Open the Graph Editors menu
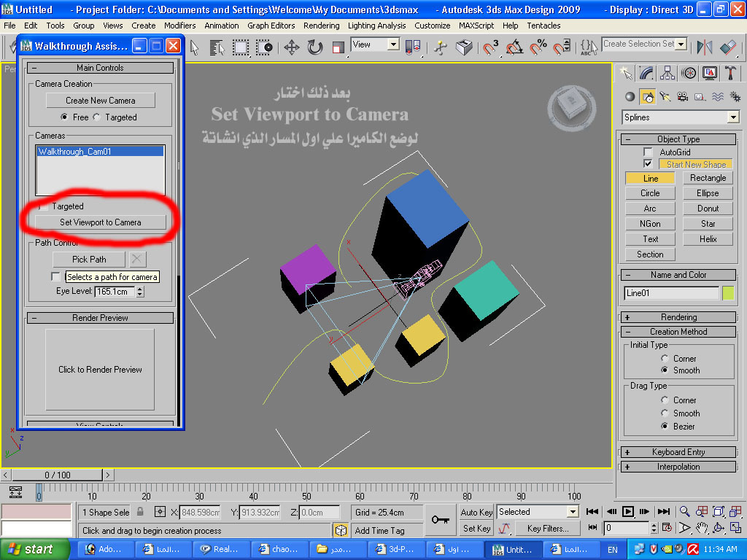The height and width of the screenshot is (560, 747). 271,26
